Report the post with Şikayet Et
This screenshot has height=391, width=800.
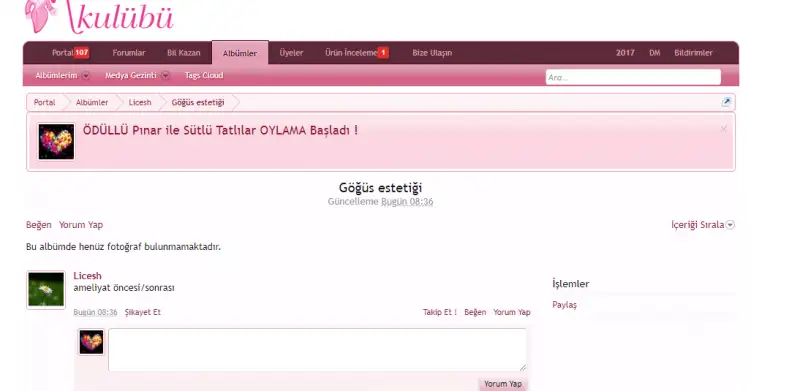[x=142, y=312]
